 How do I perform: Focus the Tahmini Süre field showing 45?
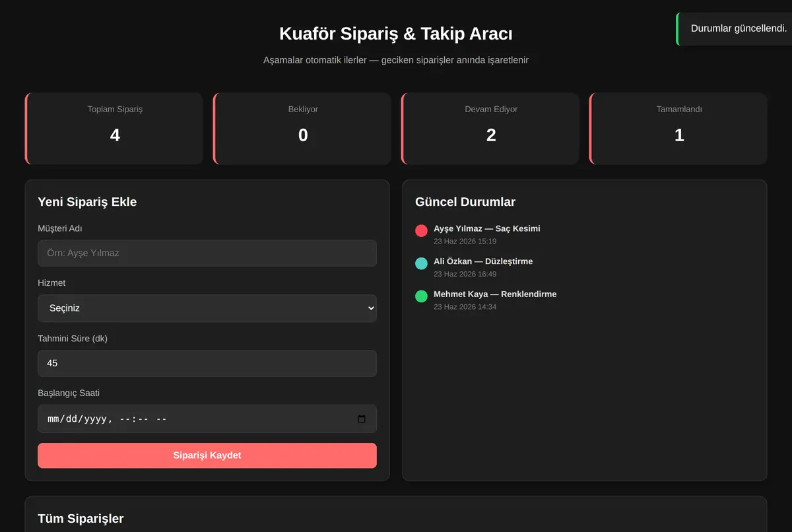click(207, 364)
